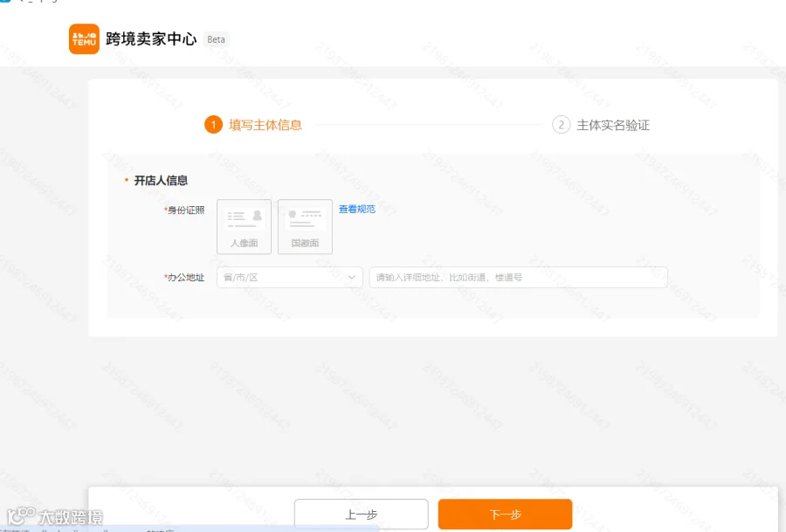This screenshot has height=532, width=786.
Task: Click 主体实名验证 step label
Action: pyautogui.click(x=613, y=125)
